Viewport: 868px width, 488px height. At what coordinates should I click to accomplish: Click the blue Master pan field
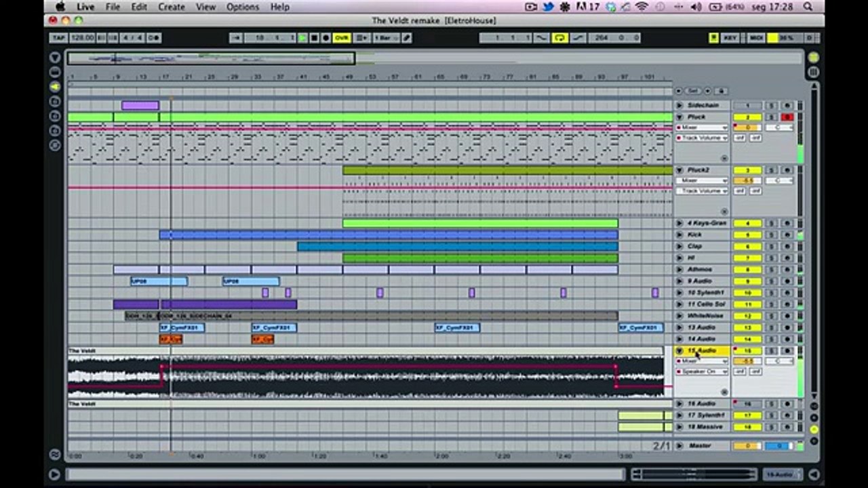(779, 446)
